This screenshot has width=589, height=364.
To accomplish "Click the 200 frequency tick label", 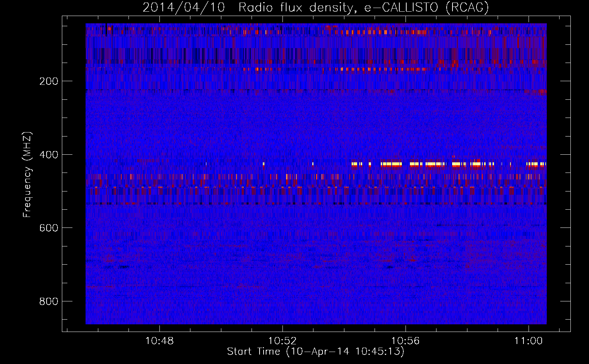I will tap(48, 81).
